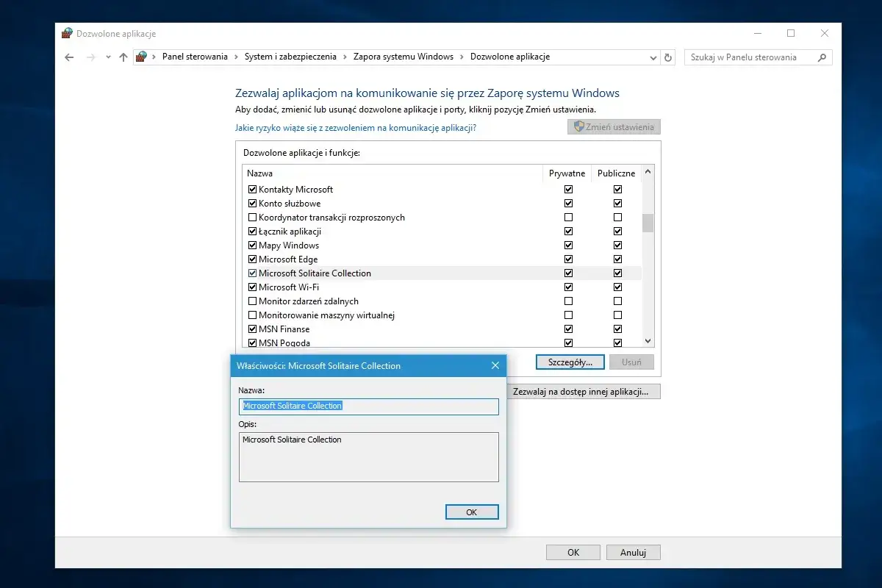
Task: Click the firewall icon in the address bar
Action: [140, 57]
